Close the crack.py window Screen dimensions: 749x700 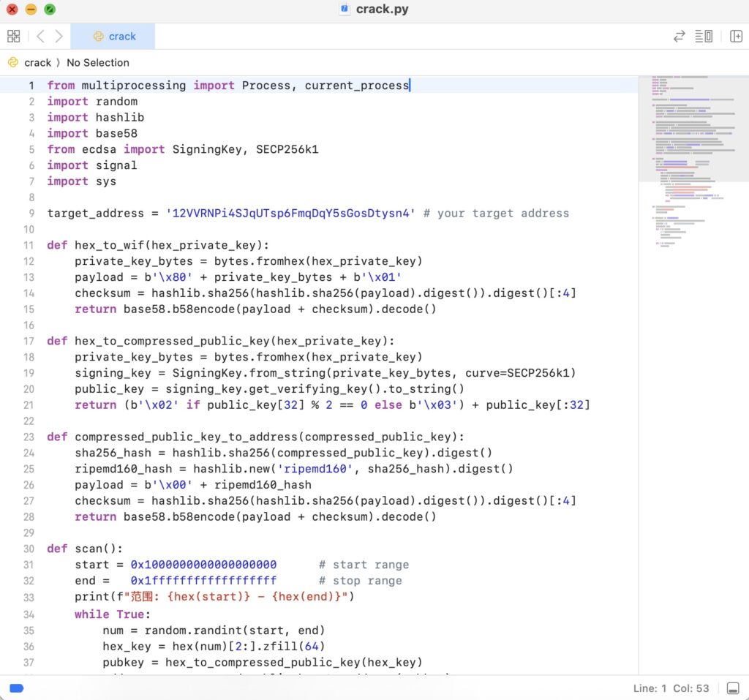(x=12, y=9)
